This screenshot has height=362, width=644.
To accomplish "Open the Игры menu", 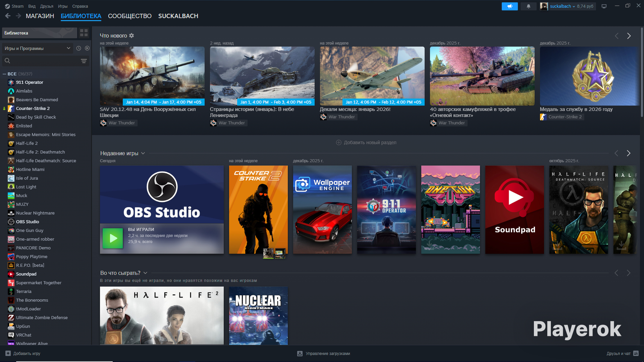I will click(x=63, y=6).
